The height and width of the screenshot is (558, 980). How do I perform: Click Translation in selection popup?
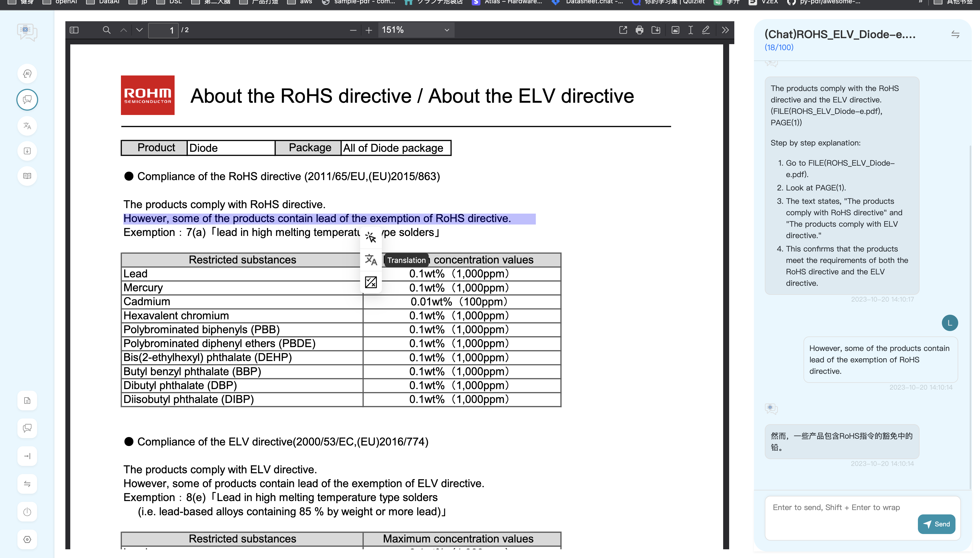pyautogui.click(x=371, y=260)
